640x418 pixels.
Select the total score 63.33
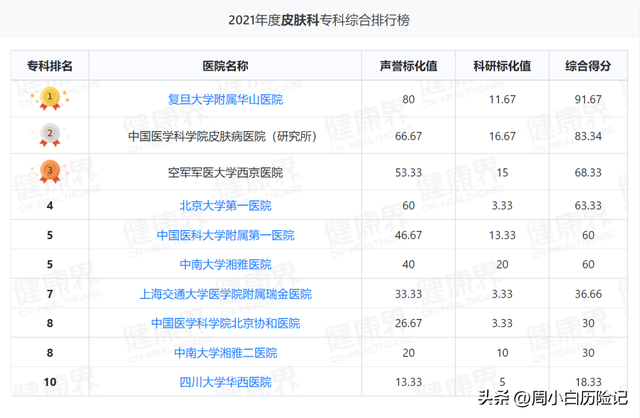pyautogui.click(x=588, y=206)
